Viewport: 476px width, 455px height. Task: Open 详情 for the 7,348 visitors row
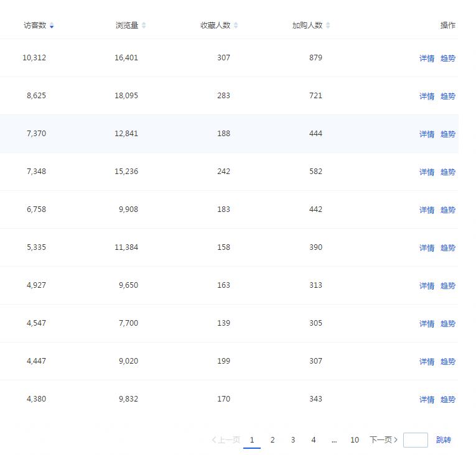tap(426, 172)
